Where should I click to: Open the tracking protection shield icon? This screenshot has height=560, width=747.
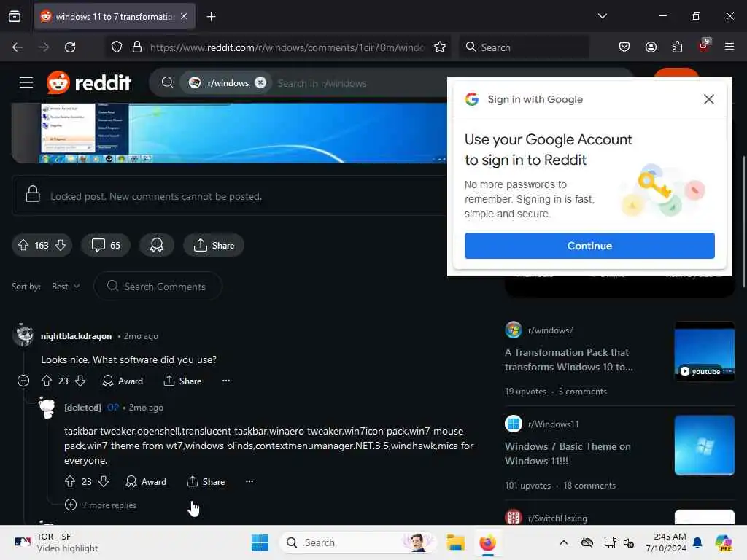pos(117,47)
